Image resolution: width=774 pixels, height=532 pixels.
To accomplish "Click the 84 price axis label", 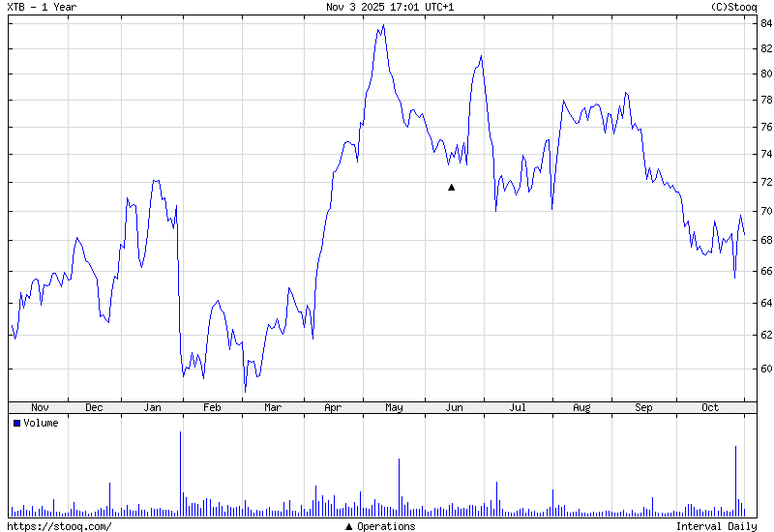I will point(764,23).
